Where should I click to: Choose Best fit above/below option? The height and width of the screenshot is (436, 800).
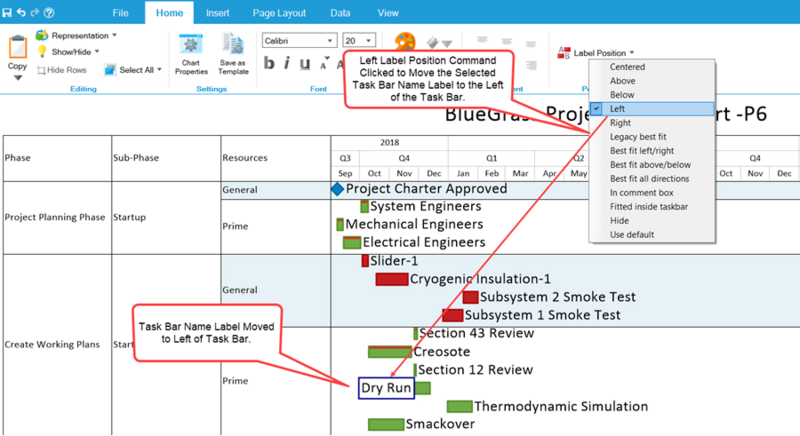[652, 165]
